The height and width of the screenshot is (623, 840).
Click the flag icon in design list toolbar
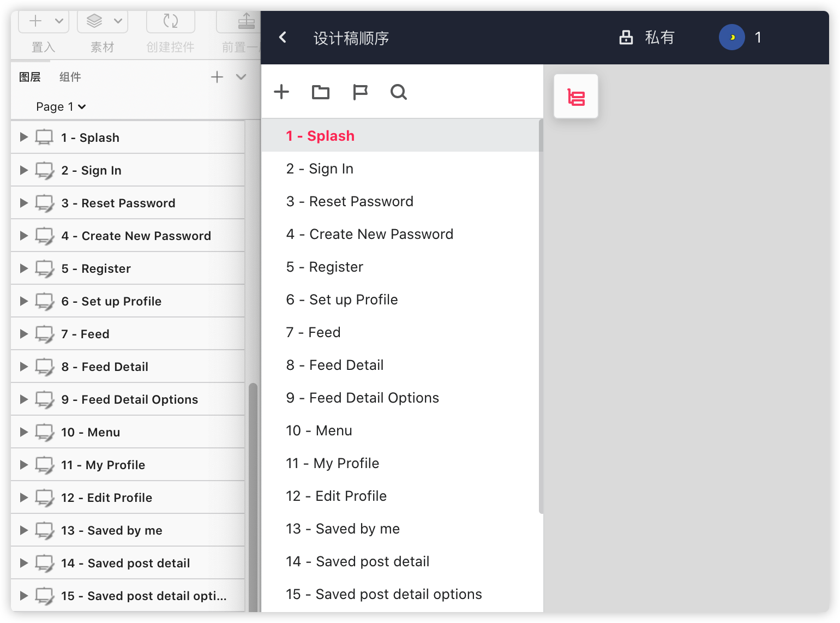(360, 92)
